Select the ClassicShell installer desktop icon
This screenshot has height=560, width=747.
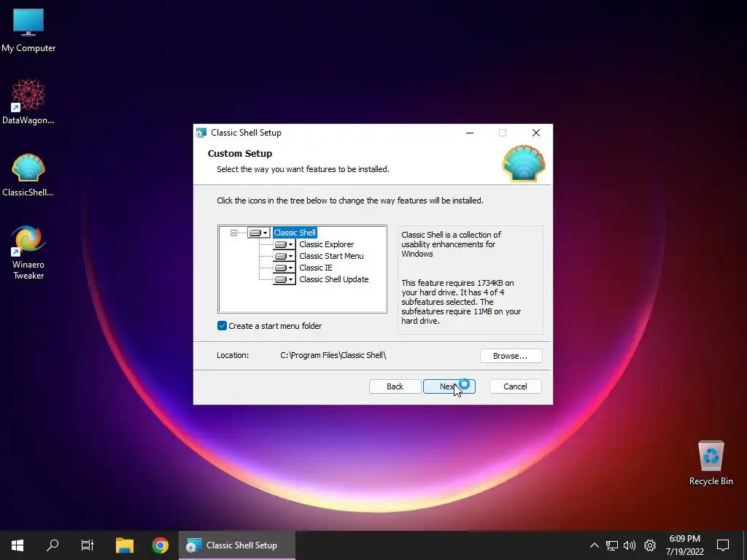coord(28,175)
